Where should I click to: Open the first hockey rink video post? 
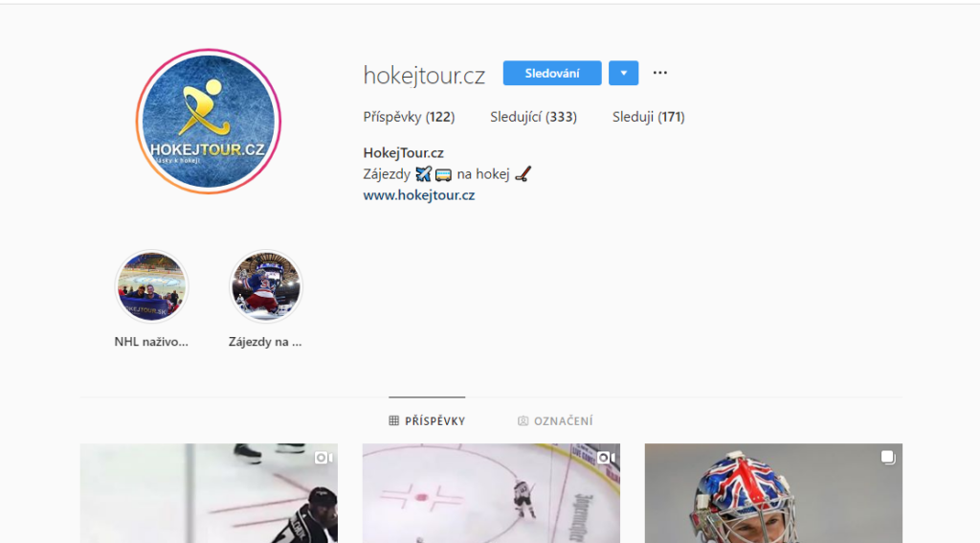[x=209, y=493]
